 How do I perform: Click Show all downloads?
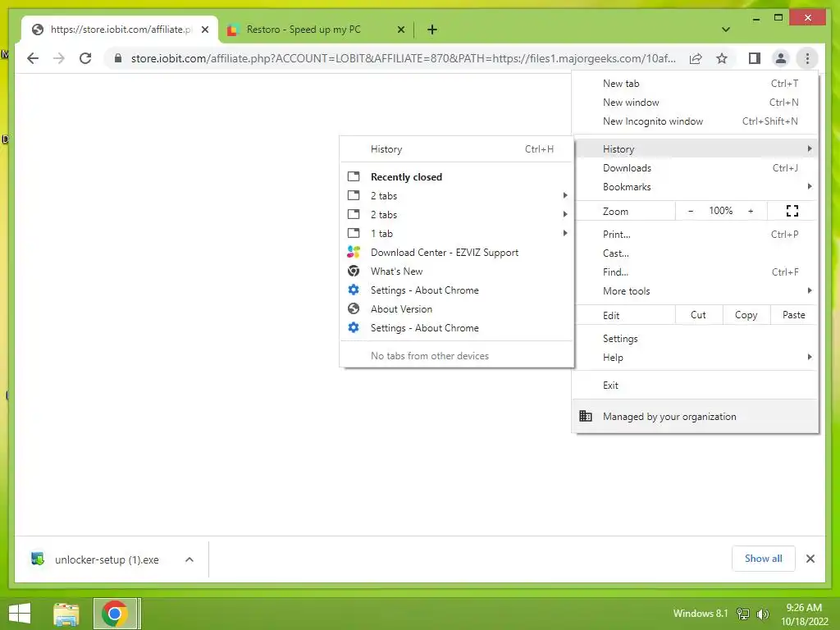click(x=763, y=559)
